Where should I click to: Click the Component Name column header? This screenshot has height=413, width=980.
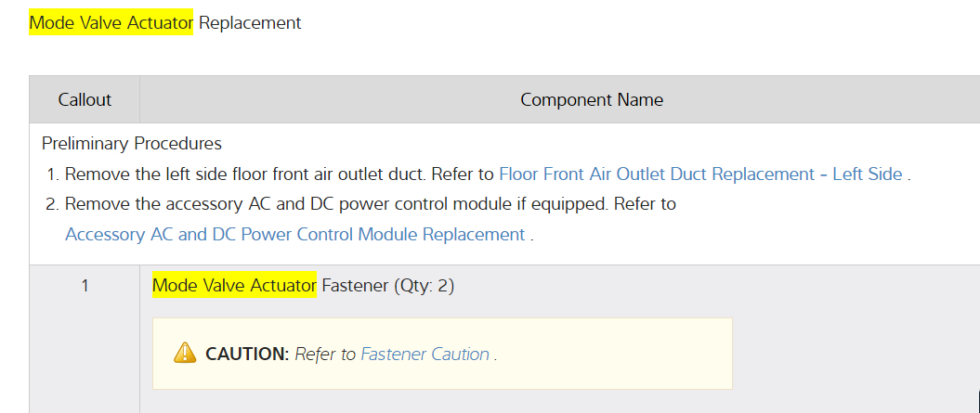(x=591, y=100)
